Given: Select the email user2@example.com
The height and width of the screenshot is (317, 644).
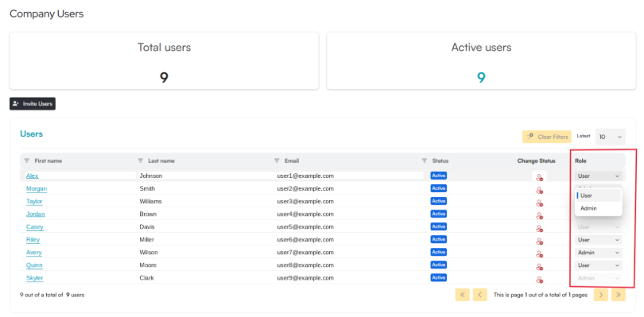Looking at the screenshot, I should tap(305, 188).
